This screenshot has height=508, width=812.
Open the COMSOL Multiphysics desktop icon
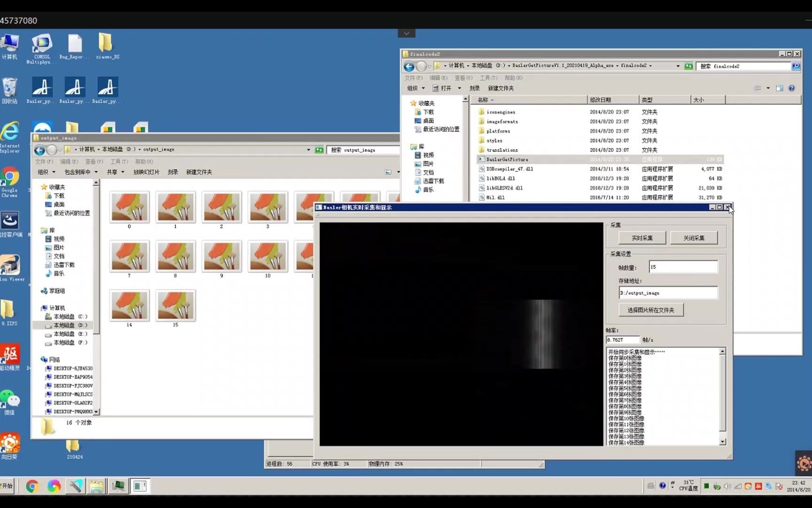click(42, 48)
